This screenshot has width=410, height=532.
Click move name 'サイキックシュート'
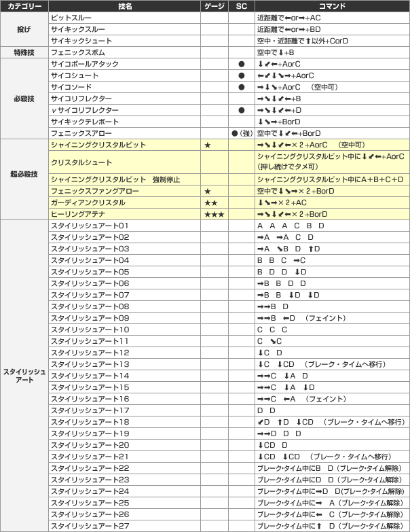[81, 41]
